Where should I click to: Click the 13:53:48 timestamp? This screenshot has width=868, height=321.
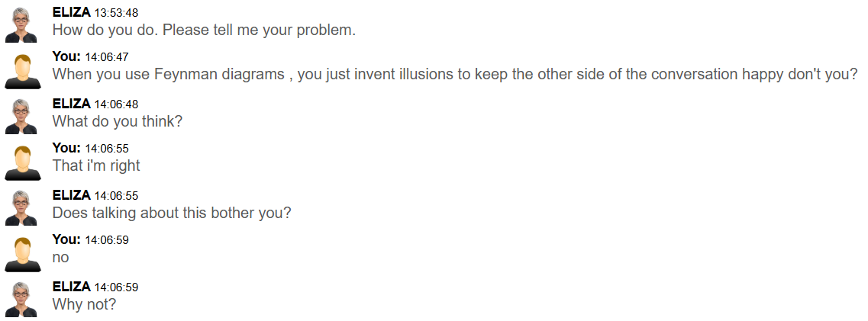115,13
